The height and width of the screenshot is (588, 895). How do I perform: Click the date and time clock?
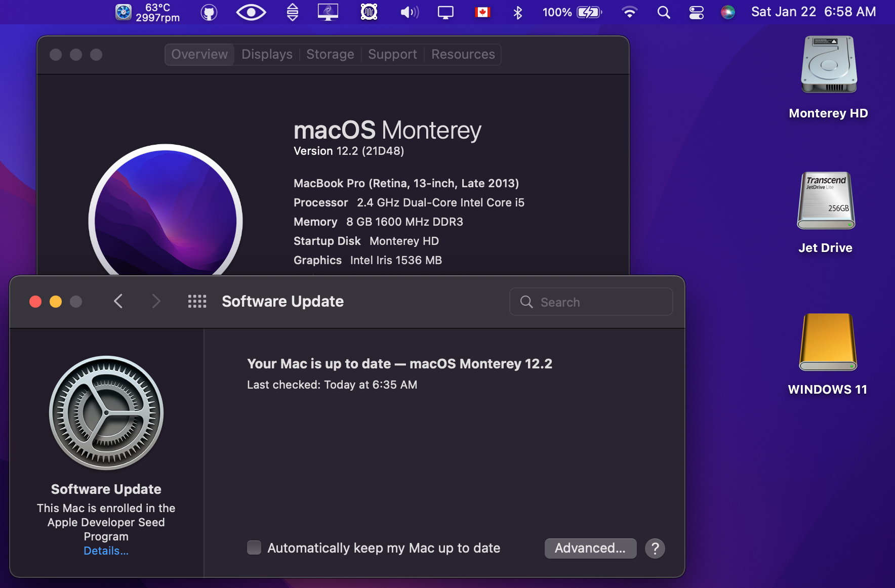813,12
